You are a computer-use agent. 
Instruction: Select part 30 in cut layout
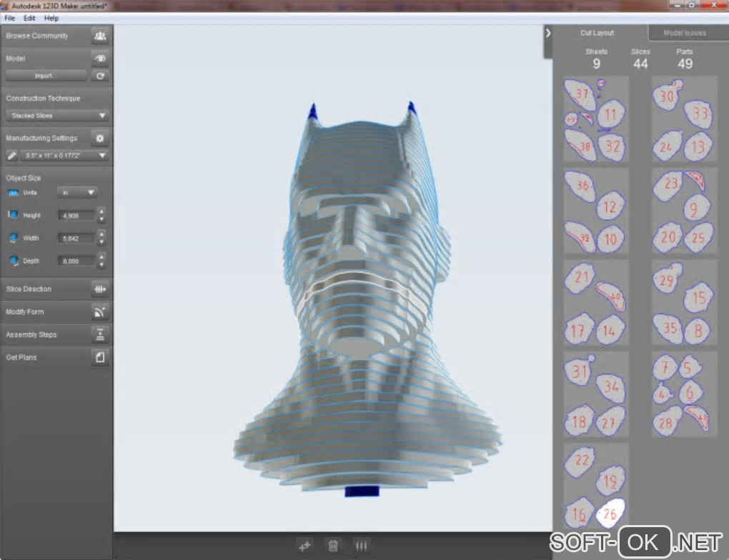(668, 95)
